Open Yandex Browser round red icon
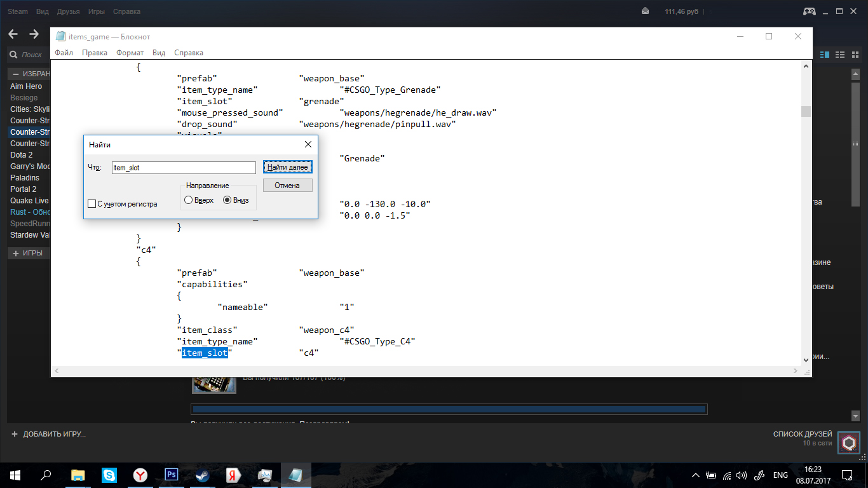868x488 pixels. coord(140,475)
